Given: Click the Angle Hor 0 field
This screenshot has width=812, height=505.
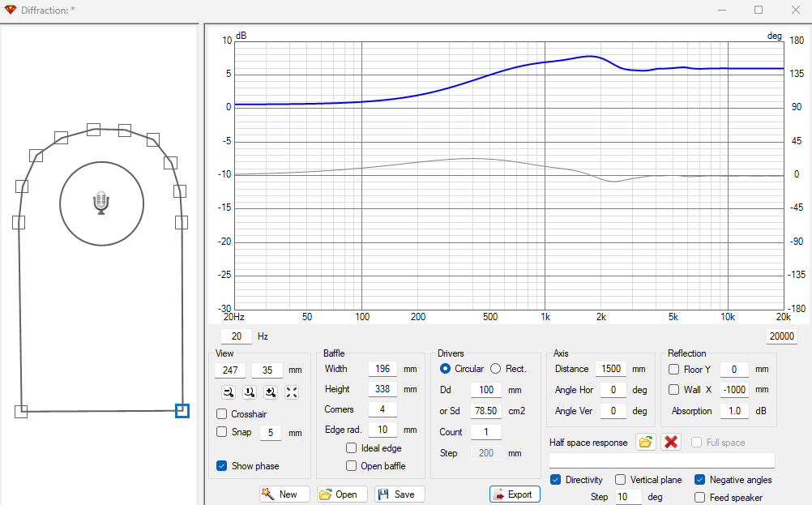Looking at the screenshot, I should (613, 390).
